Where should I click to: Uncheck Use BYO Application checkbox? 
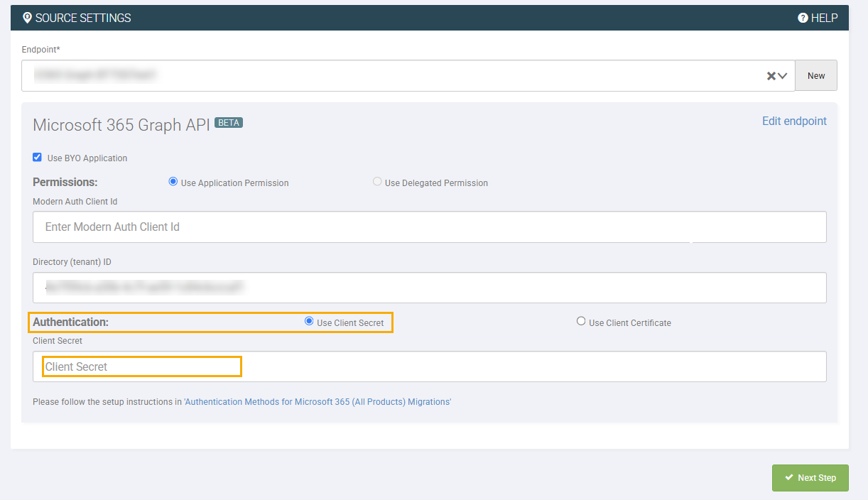[38, 158]
